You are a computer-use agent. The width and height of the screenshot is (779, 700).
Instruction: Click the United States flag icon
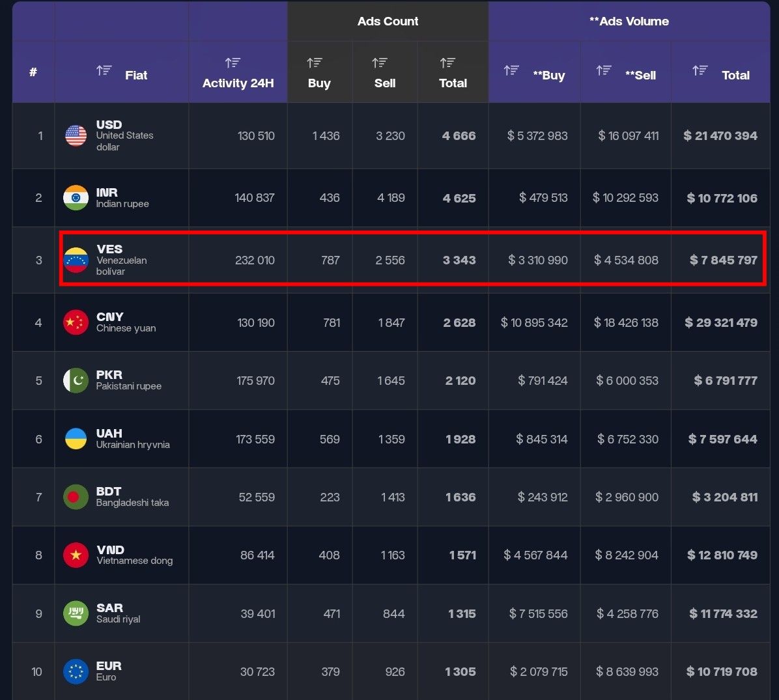(x=75, y=135)
